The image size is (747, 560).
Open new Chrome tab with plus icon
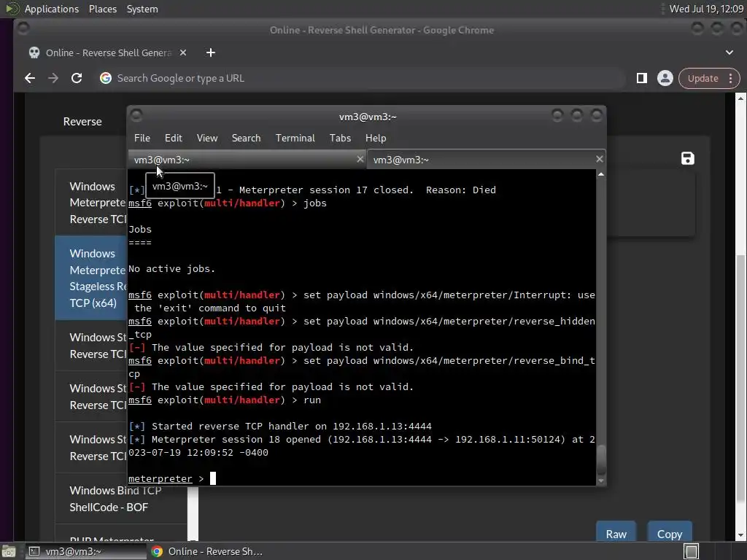[x=211, y=52]
